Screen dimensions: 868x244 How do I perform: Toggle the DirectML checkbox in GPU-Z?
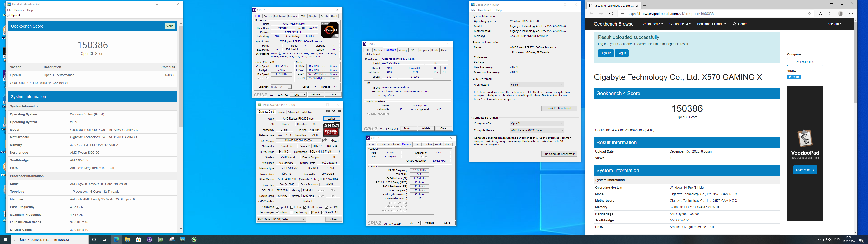click(x=326, y=207)
